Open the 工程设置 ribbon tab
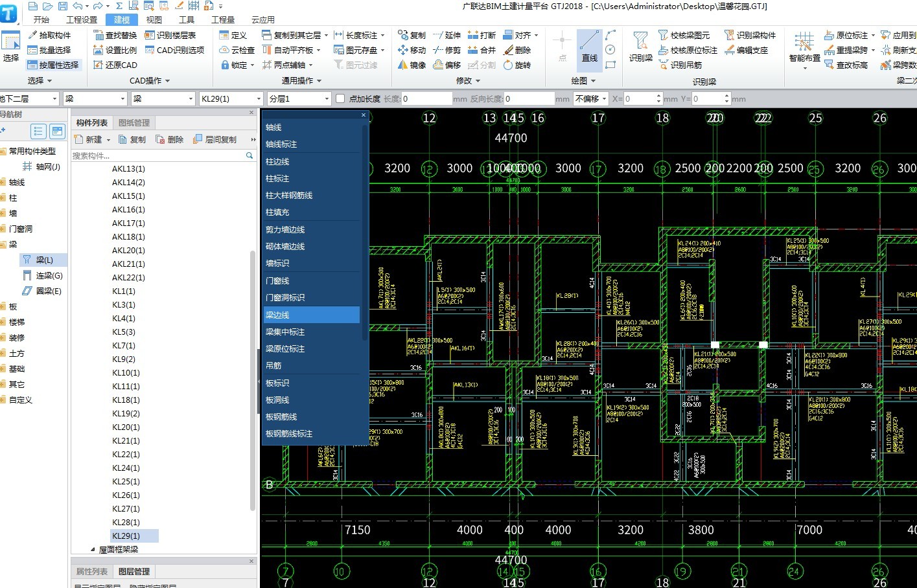The image size is (917, 588). coord(82,19)
